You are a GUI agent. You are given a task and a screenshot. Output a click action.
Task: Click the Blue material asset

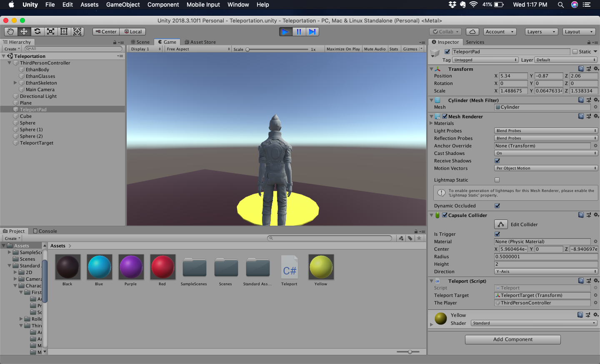click(x=99, y=267)
